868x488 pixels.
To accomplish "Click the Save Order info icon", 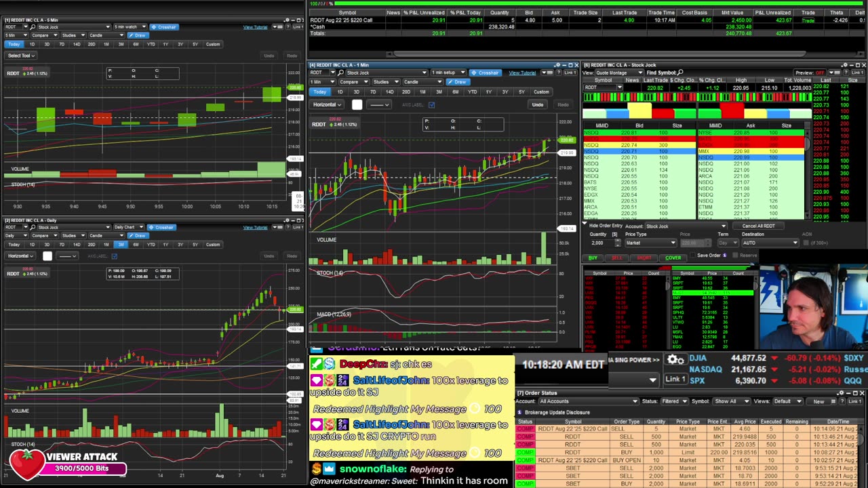I will (x=724, y=256).
